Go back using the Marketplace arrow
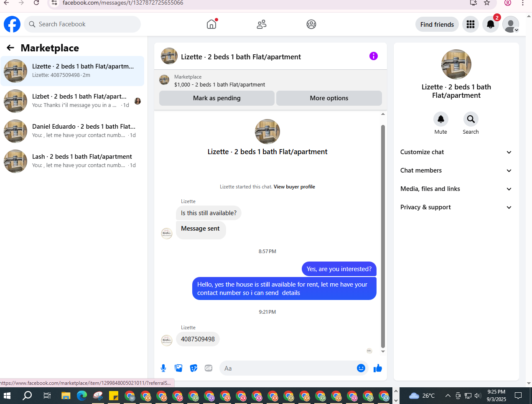 10,48
